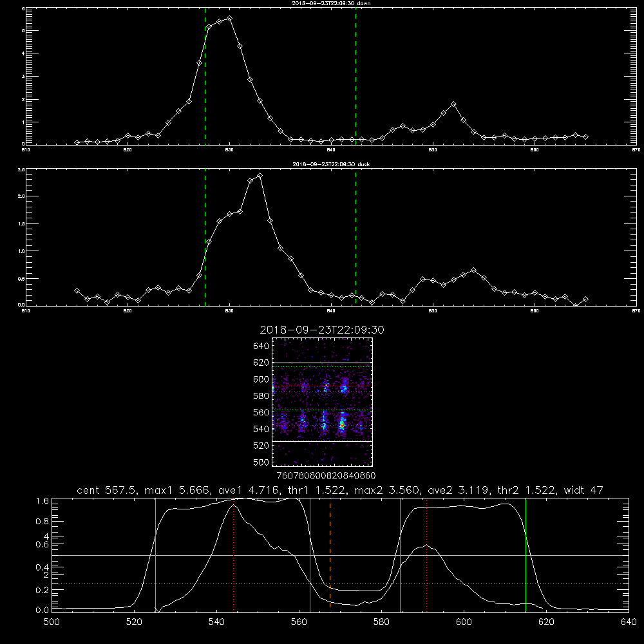The height and width of the screenshot is (644, 644).
Task: Click the x-axis label '640' of the bottom plot
Action: click(629, 622)
